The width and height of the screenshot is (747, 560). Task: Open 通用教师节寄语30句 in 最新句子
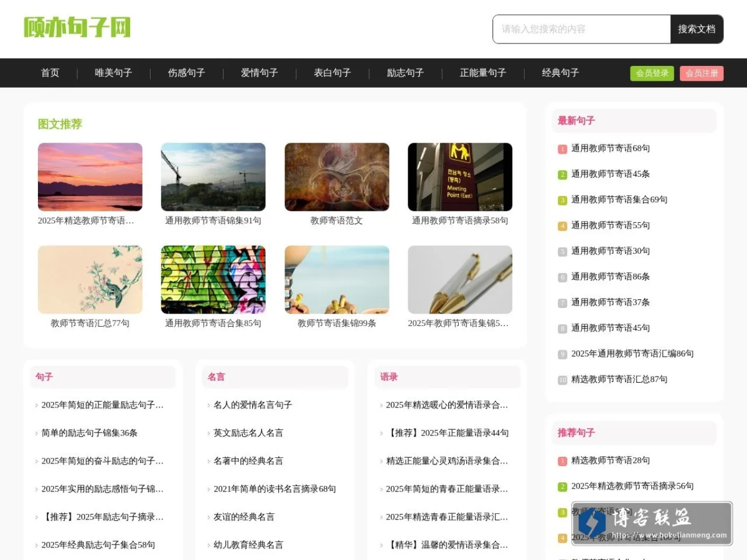[611, 251]
